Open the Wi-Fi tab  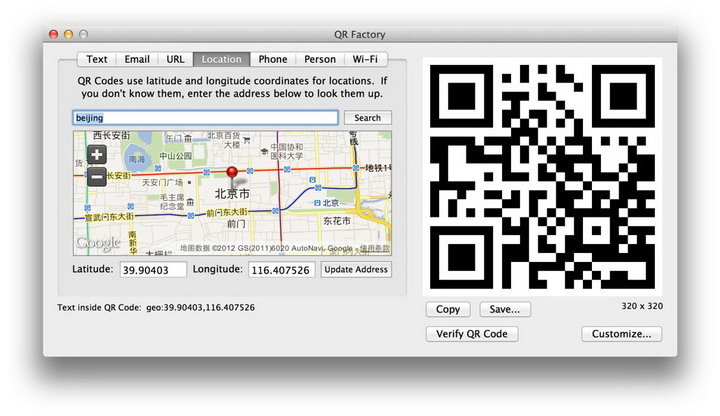pos(365,59)
